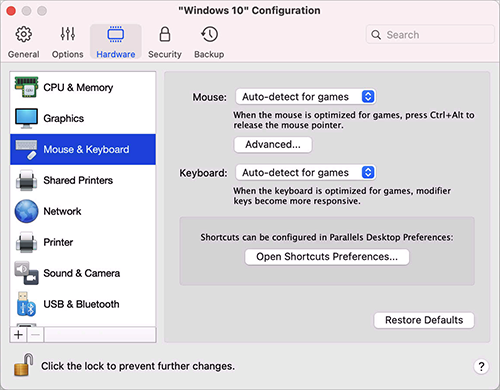
Task: Click Restore Defaults button
Action: [424, 320]
